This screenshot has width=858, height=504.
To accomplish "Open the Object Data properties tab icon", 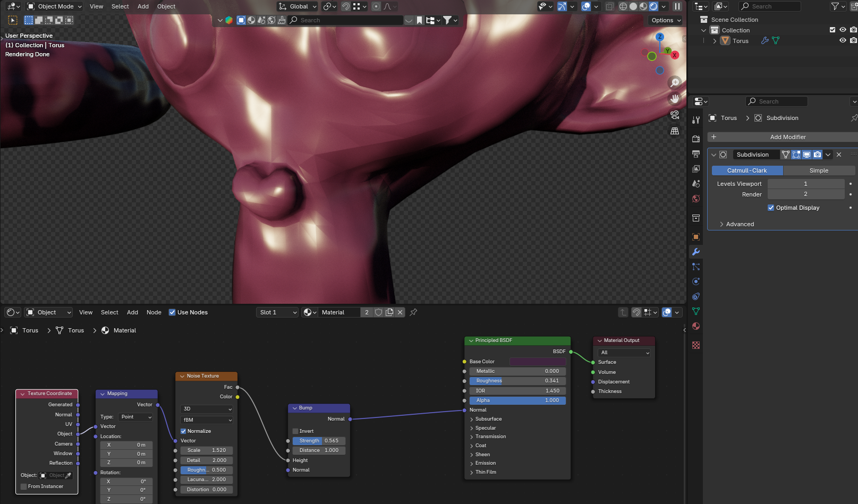I will [x=696, y=311].
